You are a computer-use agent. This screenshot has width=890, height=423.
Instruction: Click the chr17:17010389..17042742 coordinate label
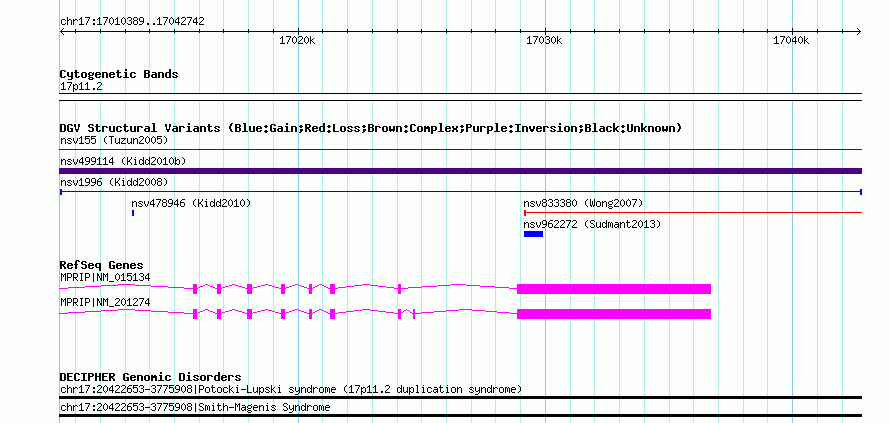[x=132, y=21]
